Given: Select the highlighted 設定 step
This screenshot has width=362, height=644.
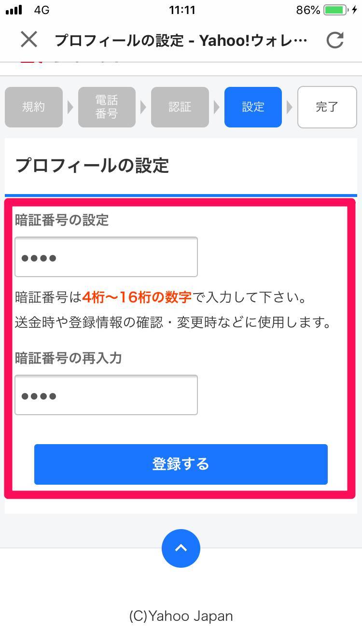Looking at the screenshot, I should [x=253, y=107].
